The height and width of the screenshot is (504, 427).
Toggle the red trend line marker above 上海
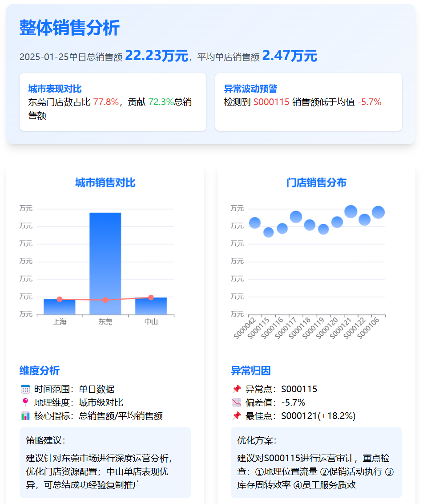tap(59, 300)
